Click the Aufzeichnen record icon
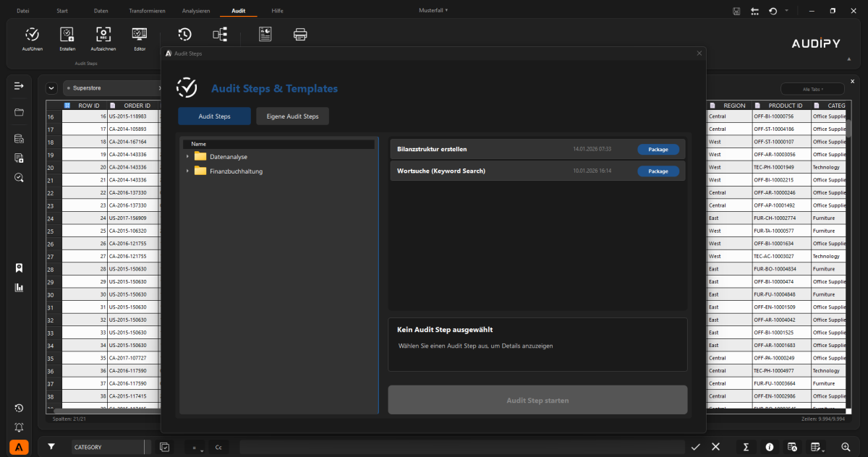868x457 pixels. (103, 35)
